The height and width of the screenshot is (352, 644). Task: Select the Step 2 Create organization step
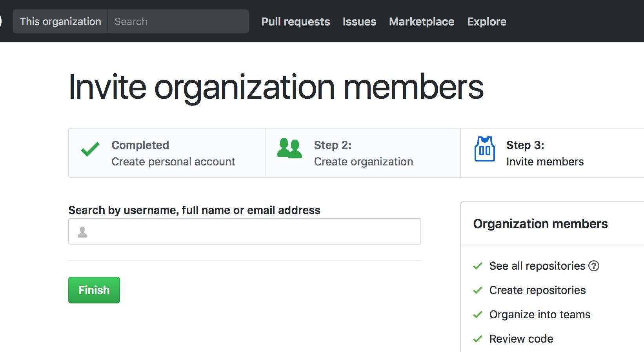tap(363, 153)
